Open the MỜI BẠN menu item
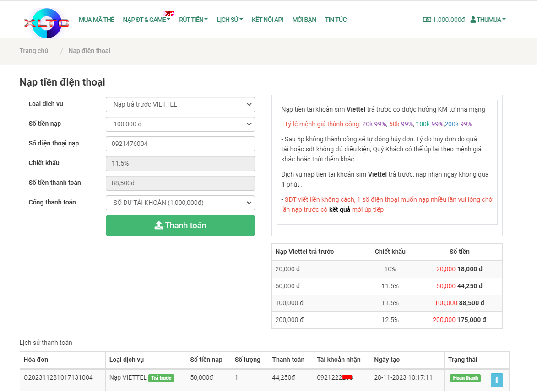The height and width of the screenshot is (392, 537). [x=304, y=20]
